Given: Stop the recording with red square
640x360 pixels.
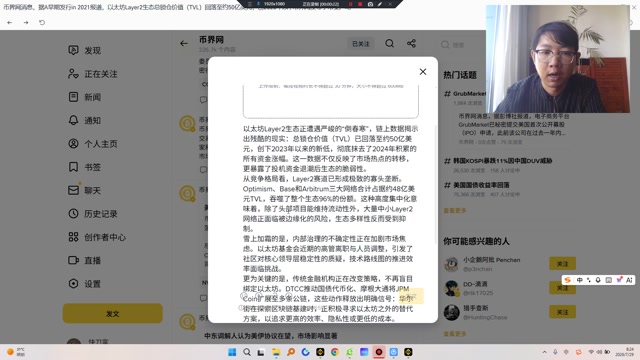Looking at the screenshot, I should click(360, 4).
